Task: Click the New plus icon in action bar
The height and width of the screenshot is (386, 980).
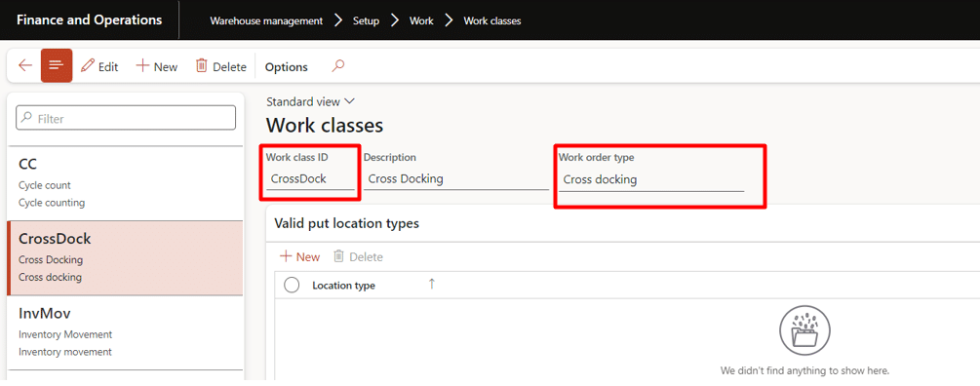Action: pyautogui.click(x=142, y=65)
